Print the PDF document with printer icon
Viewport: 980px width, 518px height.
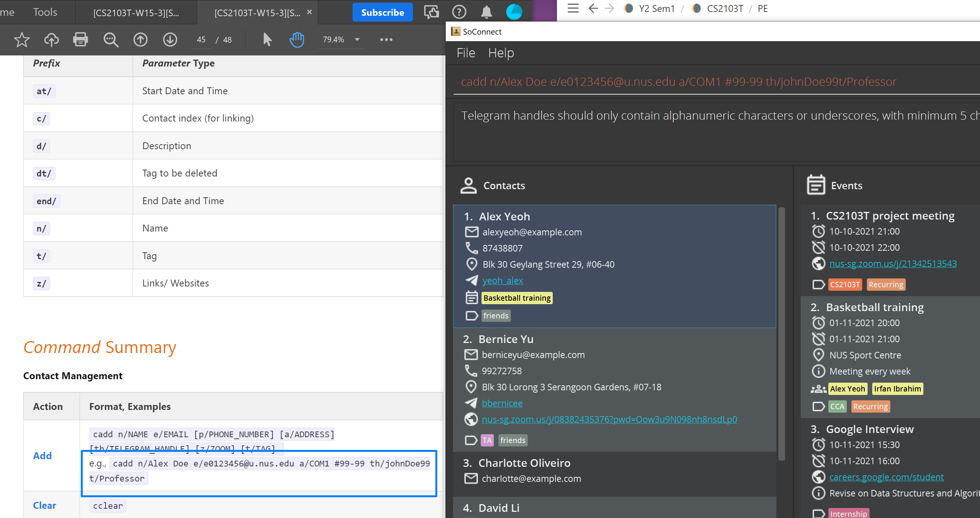[80, 40]
